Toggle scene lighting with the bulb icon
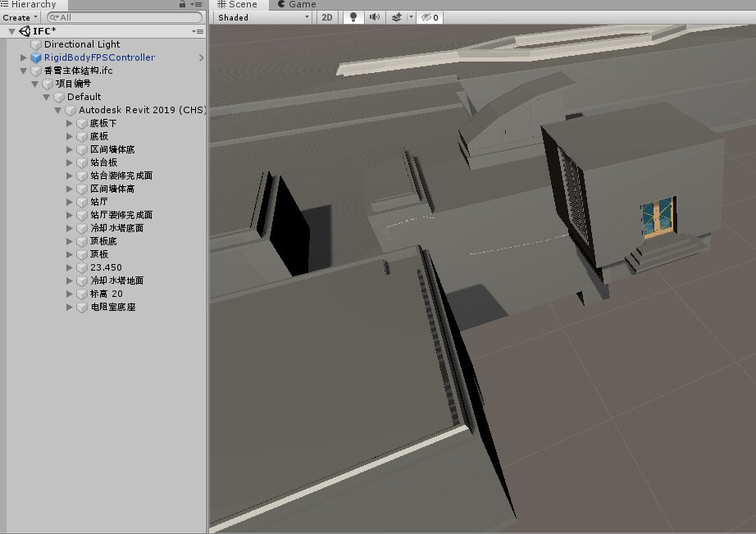The image size is (756, 534). [353, 16]
